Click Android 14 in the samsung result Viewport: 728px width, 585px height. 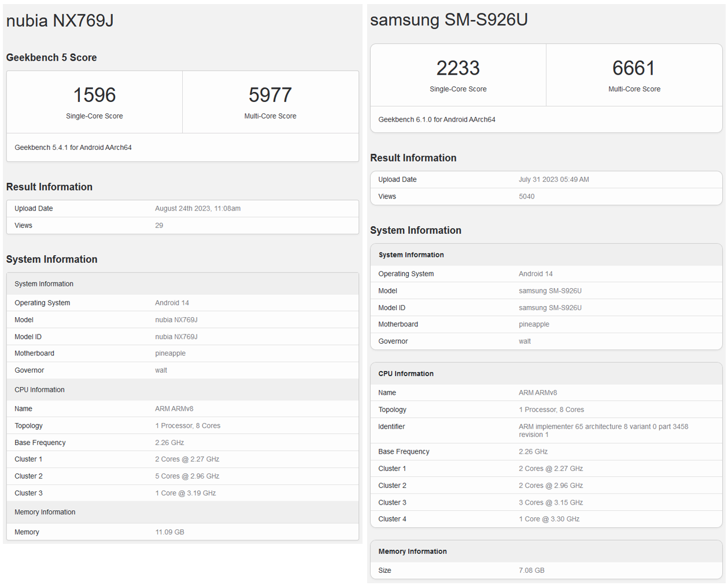click(535, 274)
